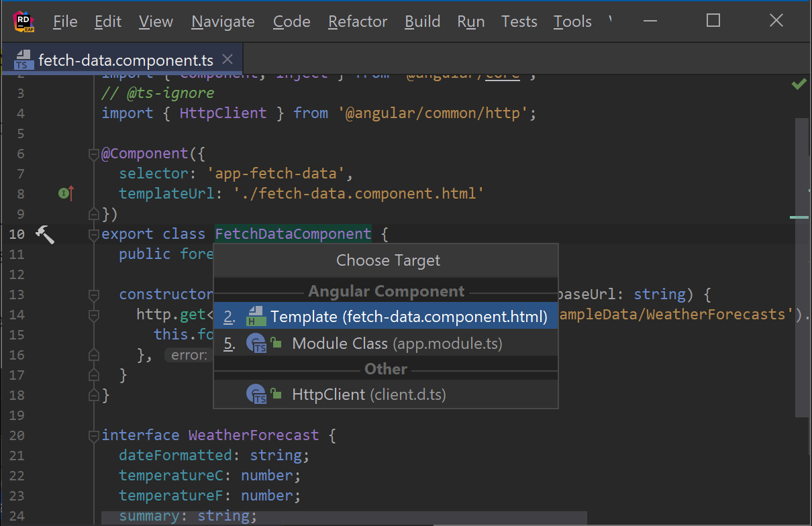
Task: Click the HTML template icon in popup
Action: pos(256,317)
